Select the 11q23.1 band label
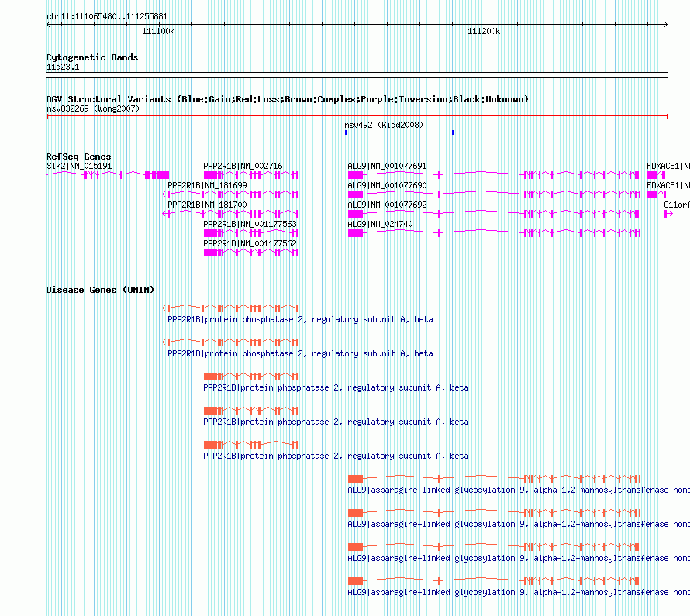The height and width of the screenshot is (616, 690). pos(63,67)
